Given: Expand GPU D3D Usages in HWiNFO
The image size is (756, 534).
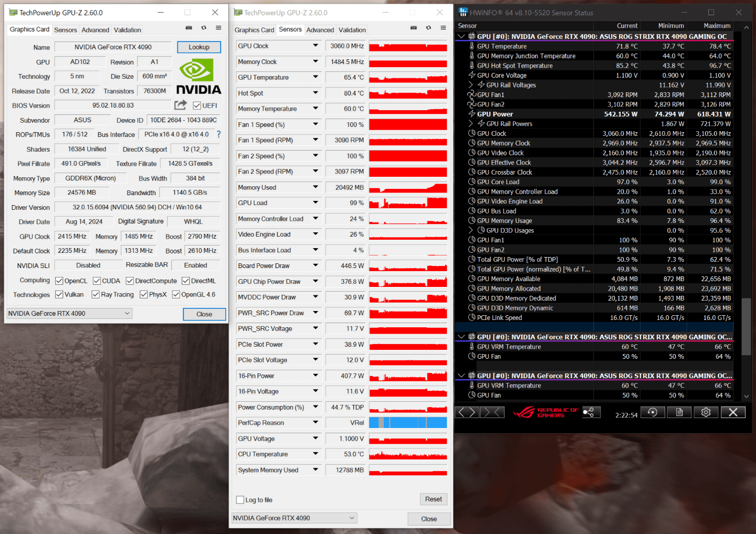Looking at the screenshot, I should [471, 230].
